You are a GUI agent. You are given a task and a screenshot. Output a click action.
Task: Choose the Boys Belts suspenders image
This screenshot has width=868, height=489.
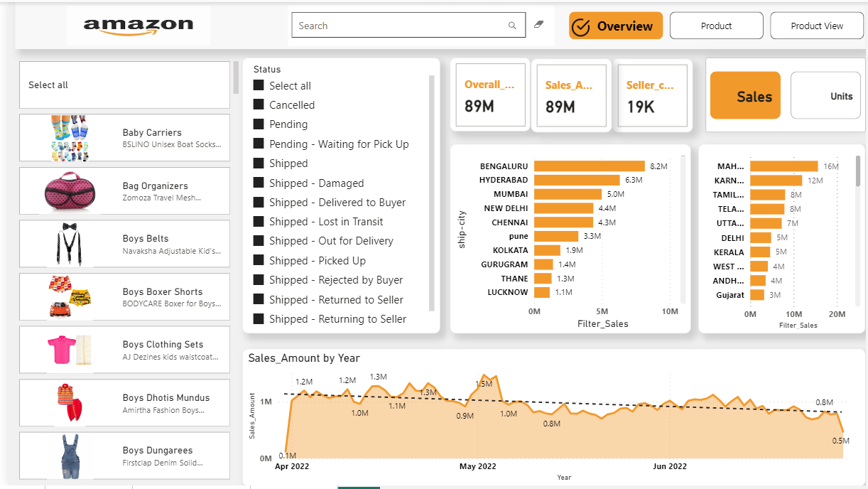70,244
